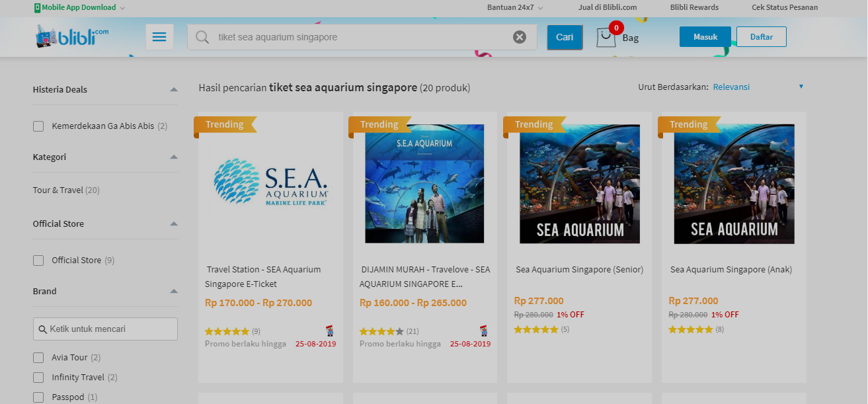This screenshot has height=404, width=868.
Task: Click official store badge on Travelove product
Action: 485,331
